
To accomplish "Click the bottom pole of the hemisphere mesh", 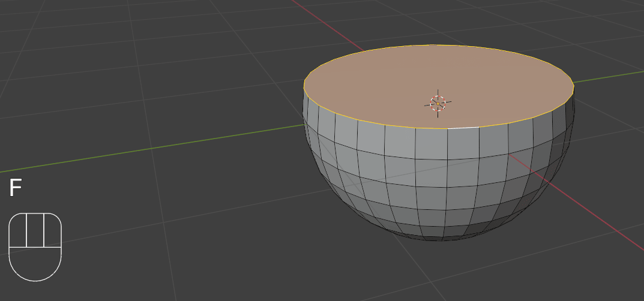I will pyautogui.click(x=442, y=240).
